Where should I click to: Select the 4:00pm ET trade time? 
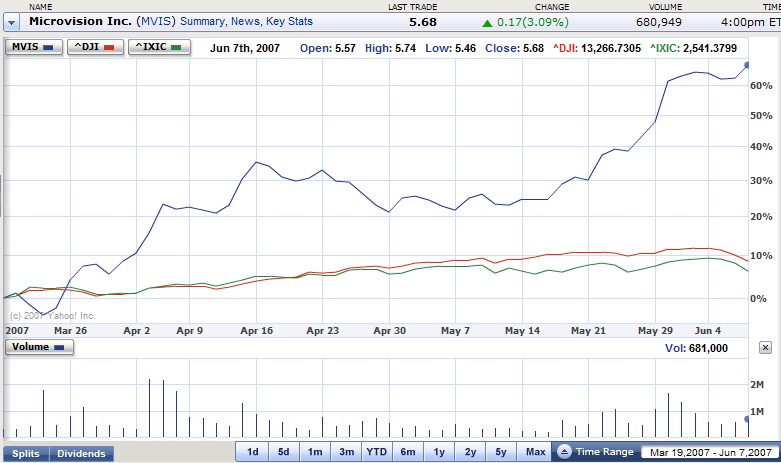pyautogui.click(x=751, y=22)
